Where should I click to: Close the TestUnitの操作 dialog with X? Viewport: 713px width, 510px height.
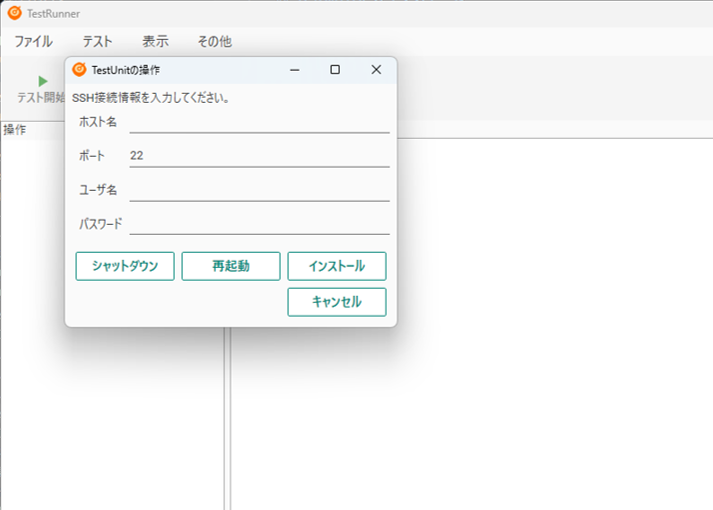(x=376, y=70)
